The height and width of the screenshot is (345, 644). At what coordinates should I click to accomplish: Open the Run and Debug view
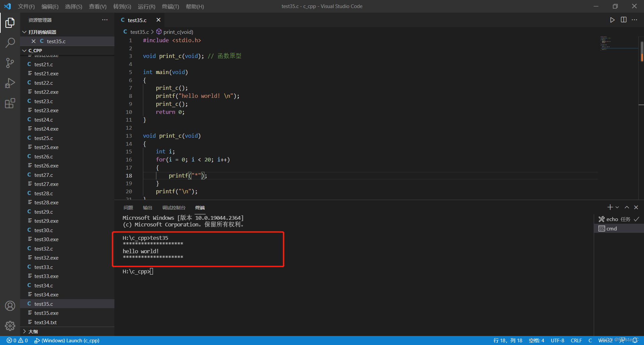[x=10, y=83]
